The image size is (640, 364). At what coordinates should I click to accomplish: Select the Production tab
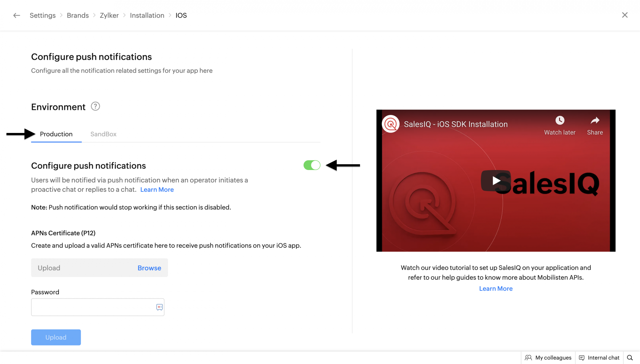pyautogui.click(x=56, y=134)
